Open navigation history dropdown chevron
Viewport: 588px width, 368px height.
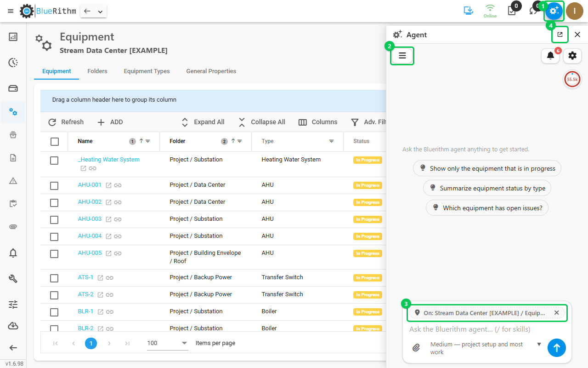100,11
